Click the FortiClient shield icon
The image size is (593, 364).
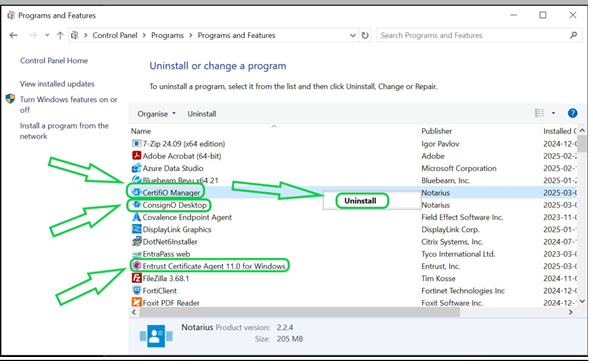coord(136,291)
